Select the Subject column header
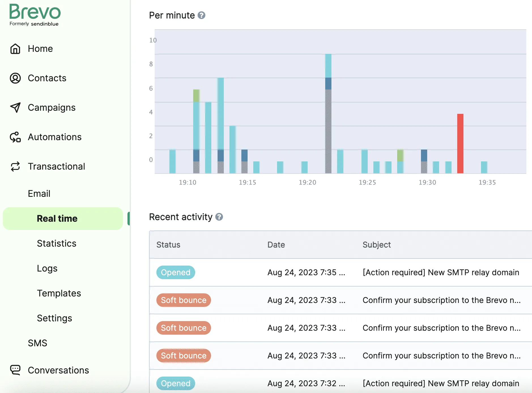The height and width of the screenshot is (393, 532). pyautogui.click(x=376, y=245)
